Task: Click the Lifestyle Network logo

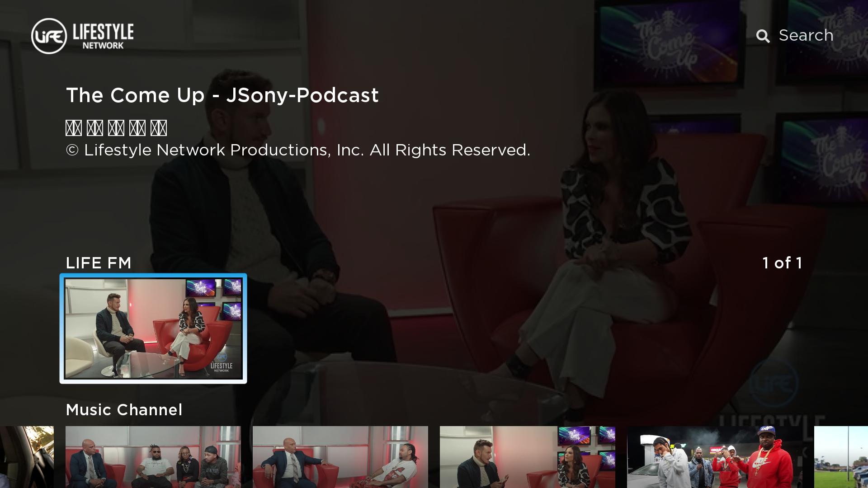Action: [x=82, y=36]
